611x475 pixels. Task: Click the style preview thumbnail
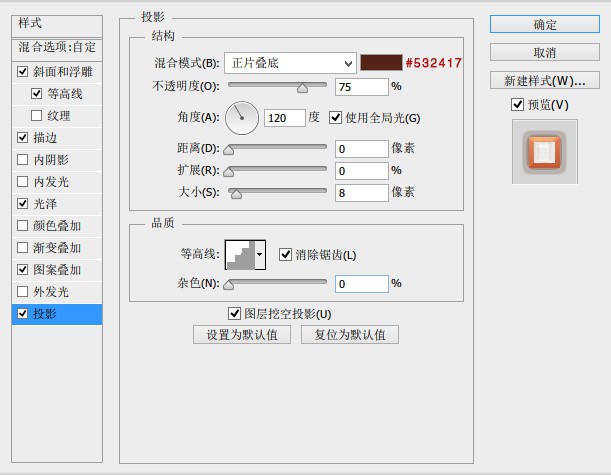pos(544,152)
